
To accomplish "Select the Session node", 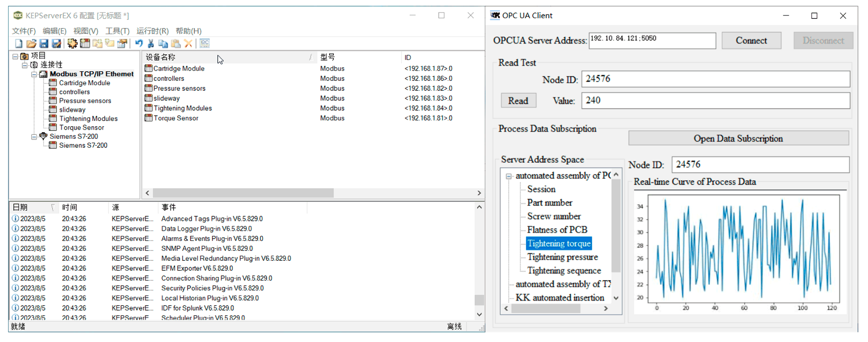I will coord(541,189).
